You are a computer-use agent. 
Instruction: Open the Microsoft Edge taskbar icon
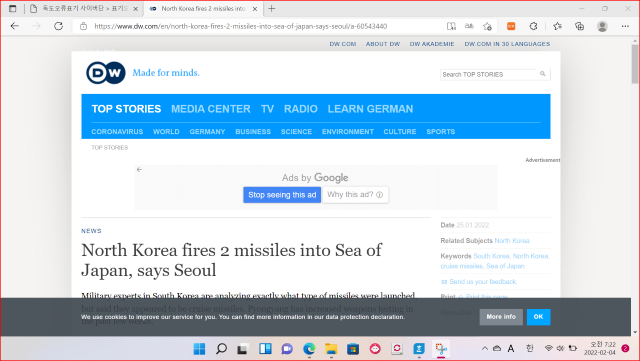(309, 349)
